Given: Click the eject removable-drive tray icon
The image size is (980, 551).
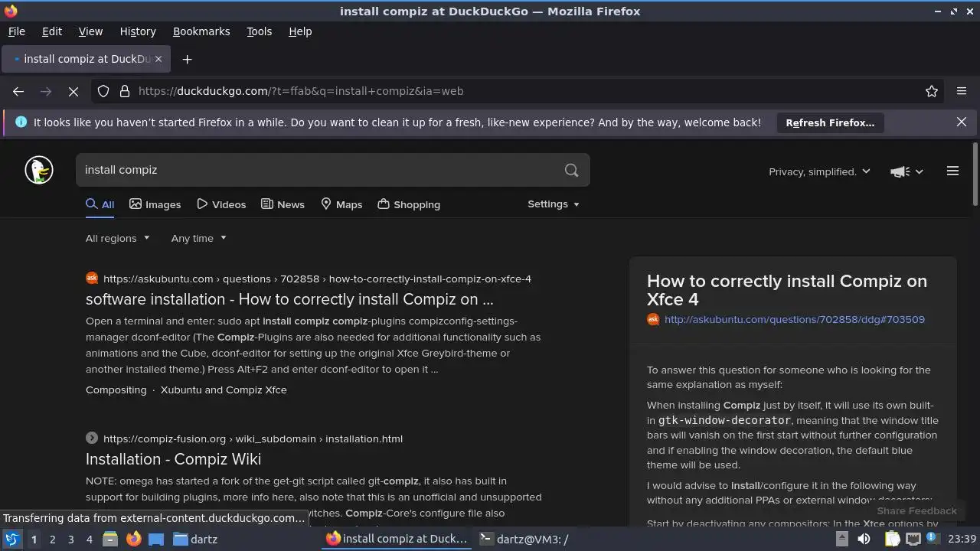Looking at the screenshot, I should (841, 539).
